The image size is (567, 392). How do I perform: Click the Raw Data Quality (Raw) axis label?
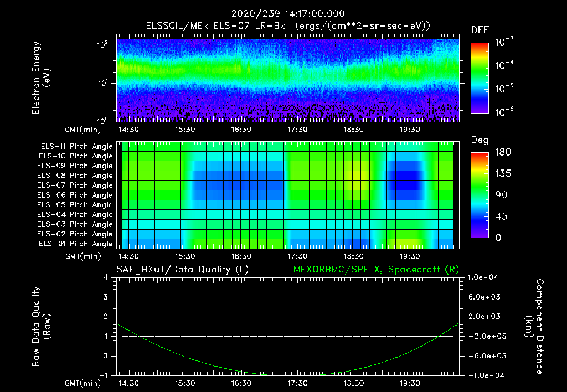click(x=41, y=327)
